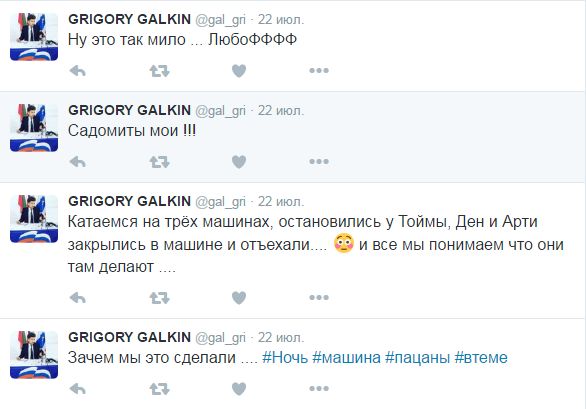
Task: Open the #пацаны hashtag
Action: (x=417, y=358)
